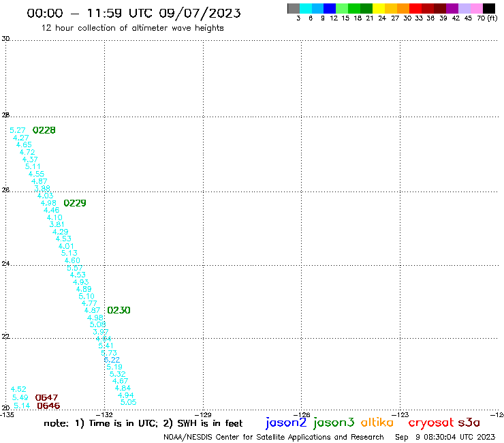Select the 5.32 wave height reading

[118, 374]
